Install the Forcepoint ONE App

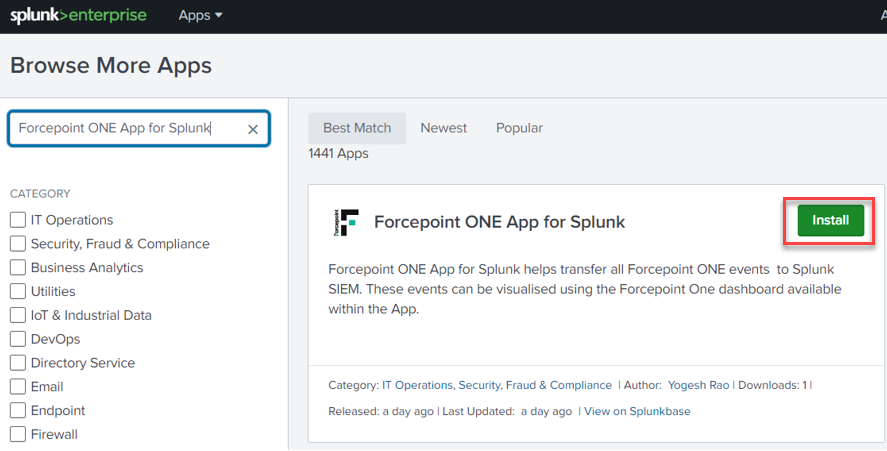click(x=830, y=221)
